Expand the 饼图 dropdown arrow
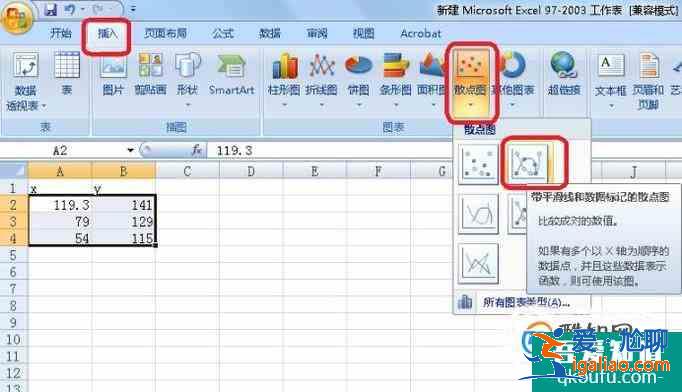 [359, 105]
